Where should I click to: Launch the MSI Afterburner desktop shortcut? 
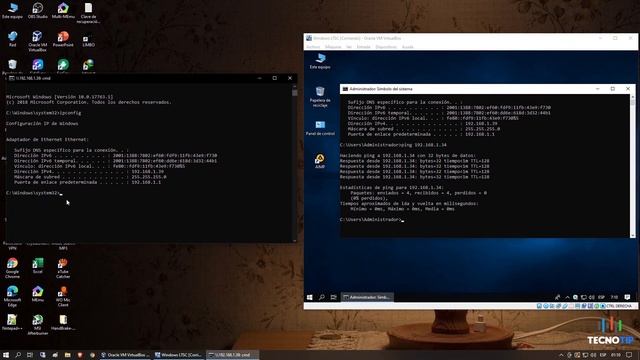tap(38, 324)
